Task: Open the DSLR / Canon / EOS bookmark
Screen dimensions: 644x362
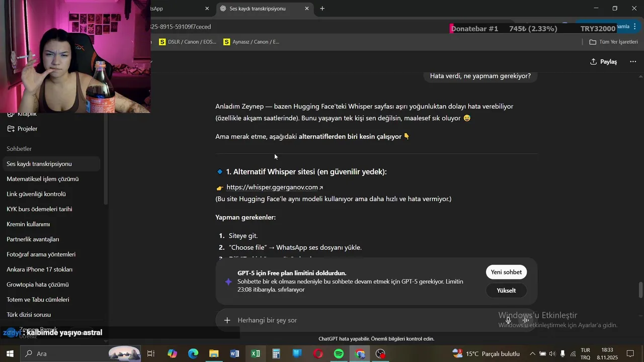Action: [x=188, y=42]
